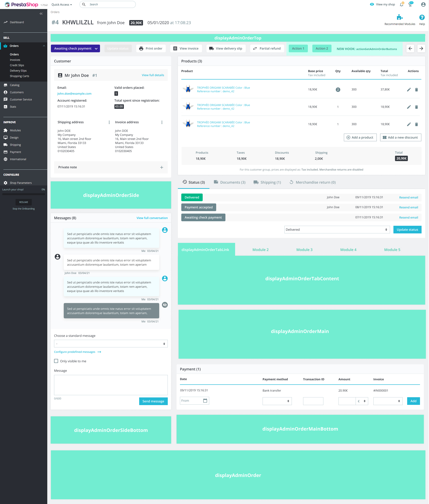
Task: Open Shipping address three-dot menu
Action: point(109,122)
